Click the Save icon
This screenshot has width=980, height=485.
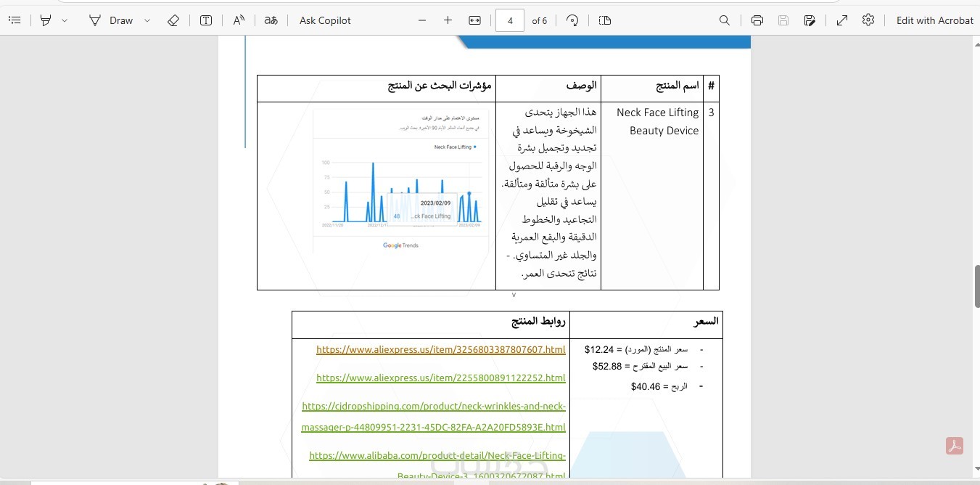pyautogui.click(x=783, y=20)
